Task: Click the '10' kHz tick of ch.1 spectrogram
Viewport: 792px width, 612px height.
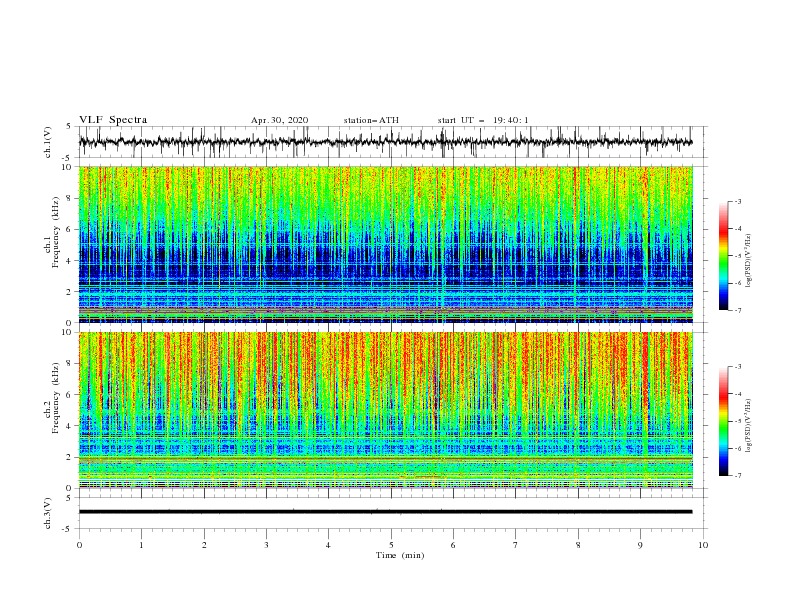Action: click(67, 167)
